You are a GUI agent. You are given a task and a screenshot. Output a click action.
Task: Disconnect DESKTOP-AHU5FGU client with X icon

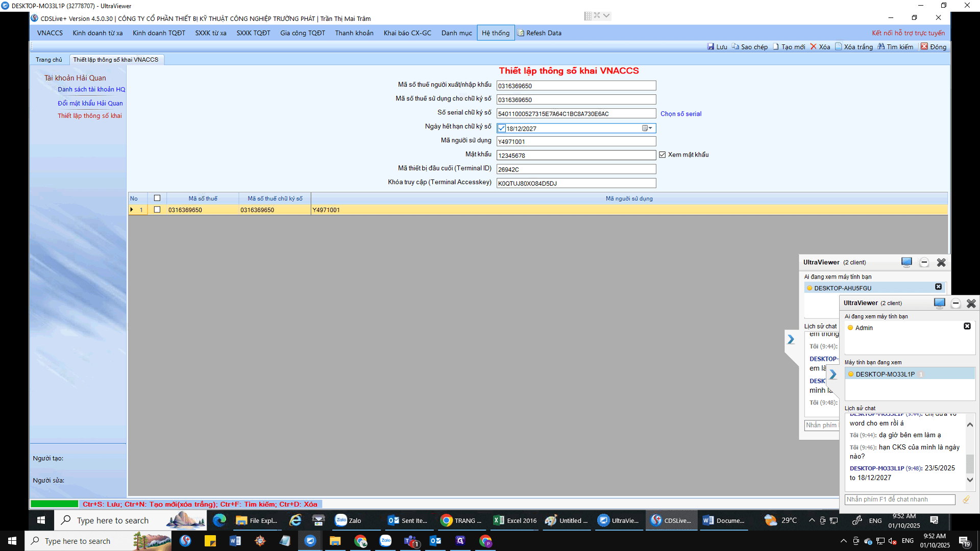click(x=938, y=287)
